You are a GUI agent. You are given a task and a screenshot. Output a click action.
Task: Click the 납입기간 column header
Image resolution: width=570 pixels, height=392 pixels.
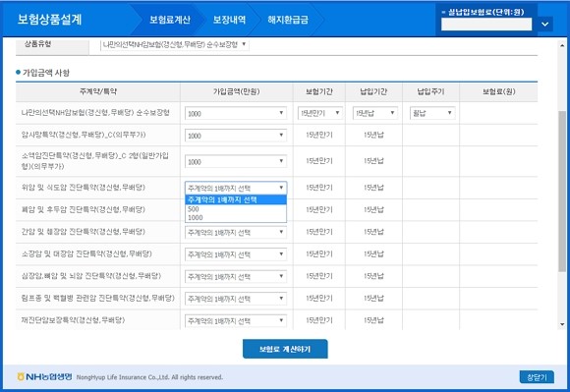click(x=373, y=91)
